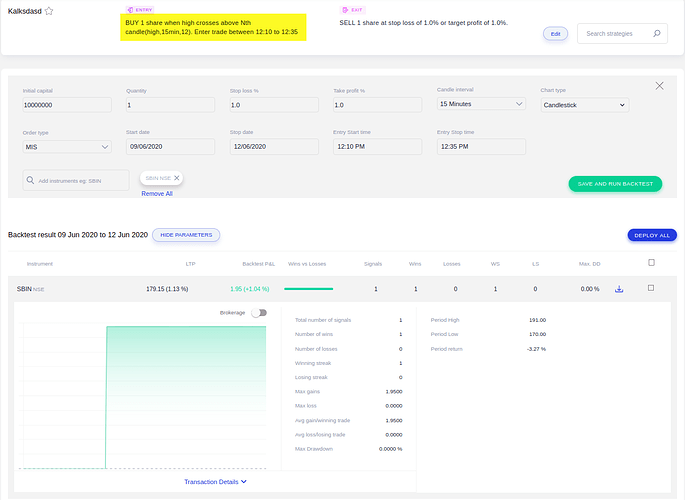Click the SBIN NSE instrument row name
The height and width of the screenshot is (500, 685).
click(x=31, y=289)
